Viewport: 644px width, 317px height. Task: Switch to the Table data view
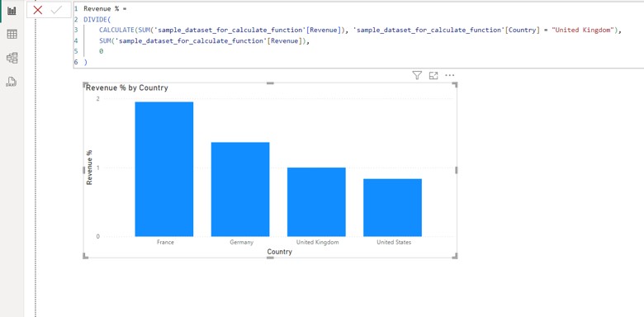(x=12, y=35)
